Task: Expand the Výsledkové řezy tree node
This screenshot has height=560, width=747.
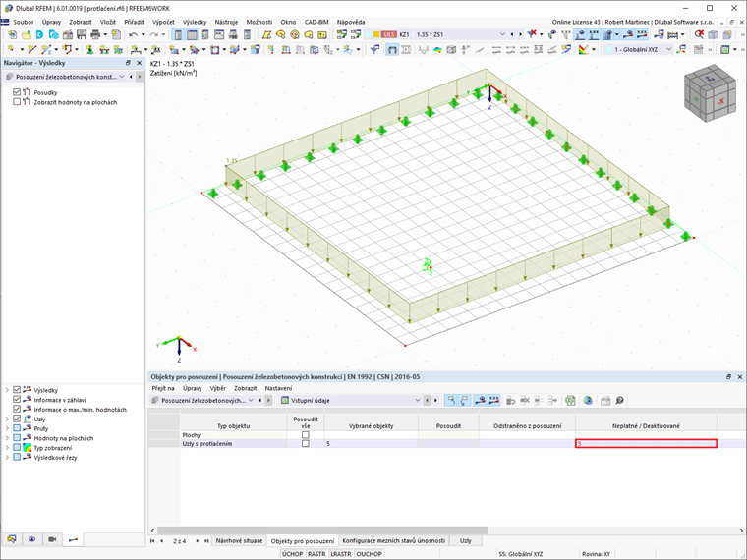Action: (7, 457)
